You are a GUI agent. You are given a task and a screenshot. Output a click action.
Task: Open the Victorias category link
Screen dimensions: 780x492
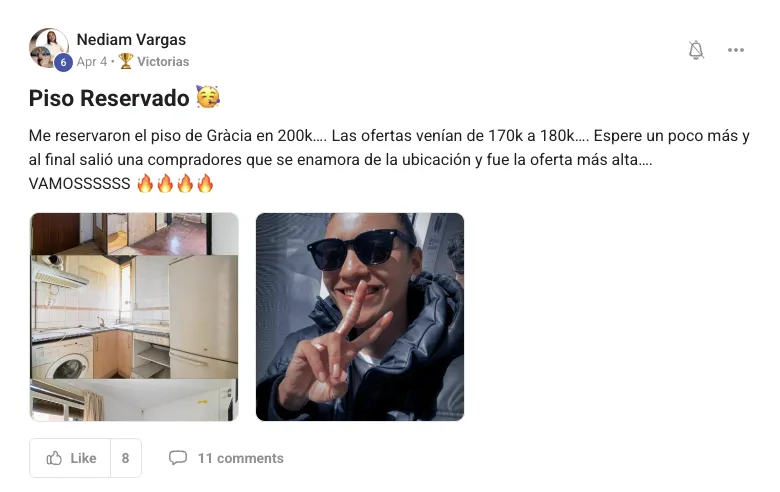click(163, 62)
